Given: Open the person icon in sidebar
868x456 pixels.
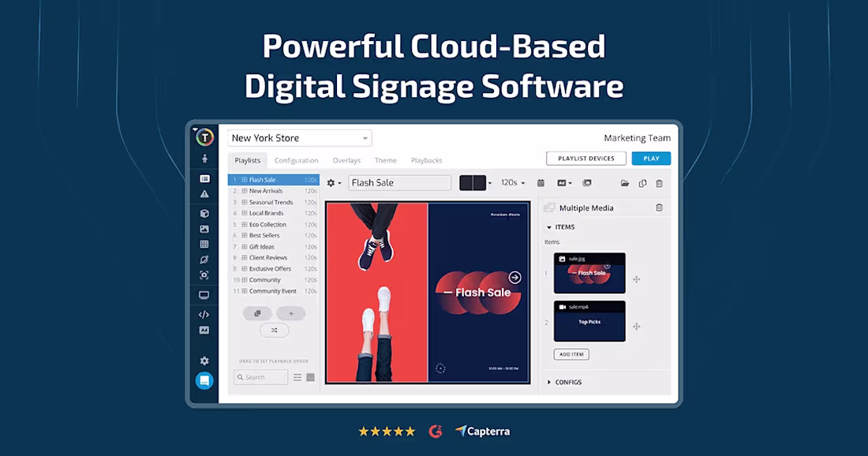Looking at the screenshot, I should (x=204, y=159).
